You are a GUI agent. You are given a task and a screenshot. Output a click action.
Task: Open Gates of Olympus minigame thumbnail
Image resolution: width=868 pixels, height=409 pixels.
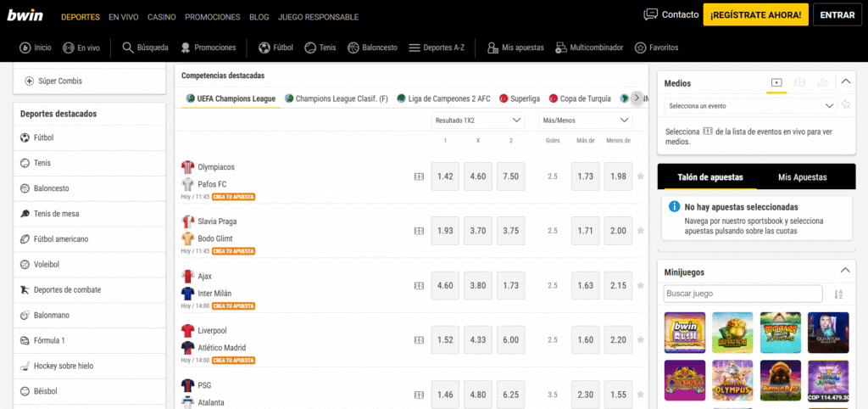[732, 380]
